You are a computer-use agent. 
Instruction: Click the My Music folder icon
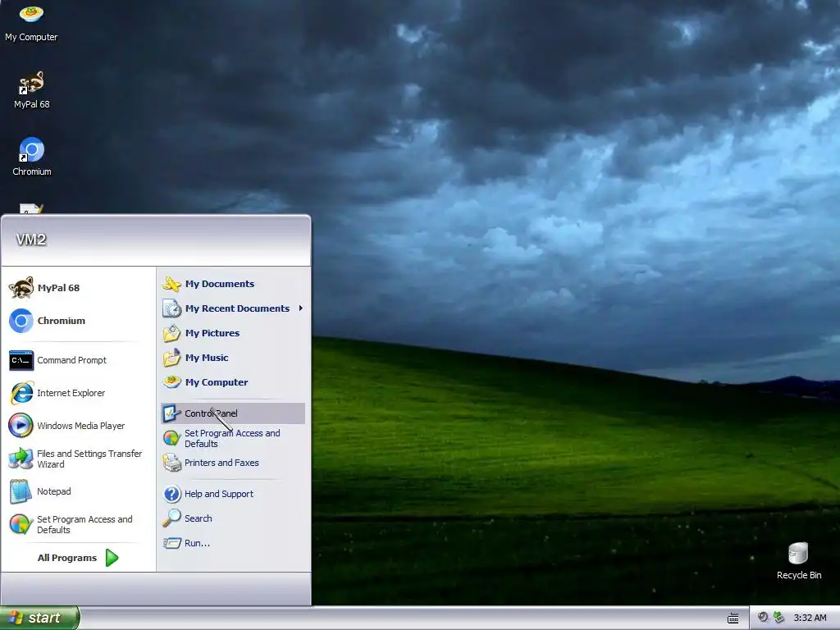click(x=172, y=358)
